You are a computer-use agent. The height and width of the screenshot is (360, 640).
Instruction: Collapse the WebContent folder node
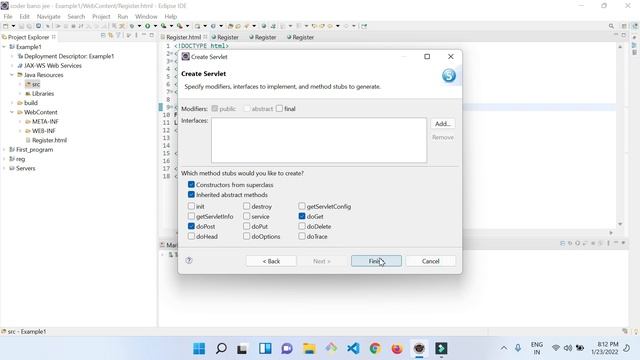click(12, 112)
